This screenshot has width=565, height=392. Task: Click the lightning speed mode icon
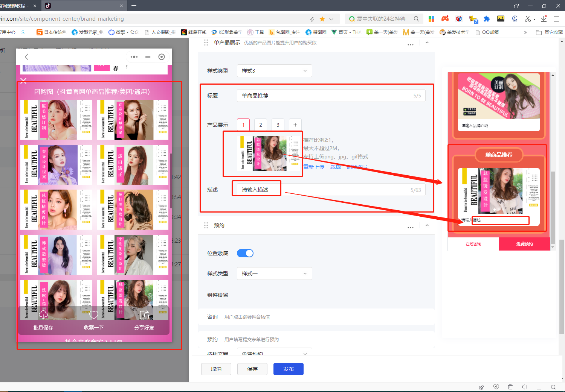312,19
